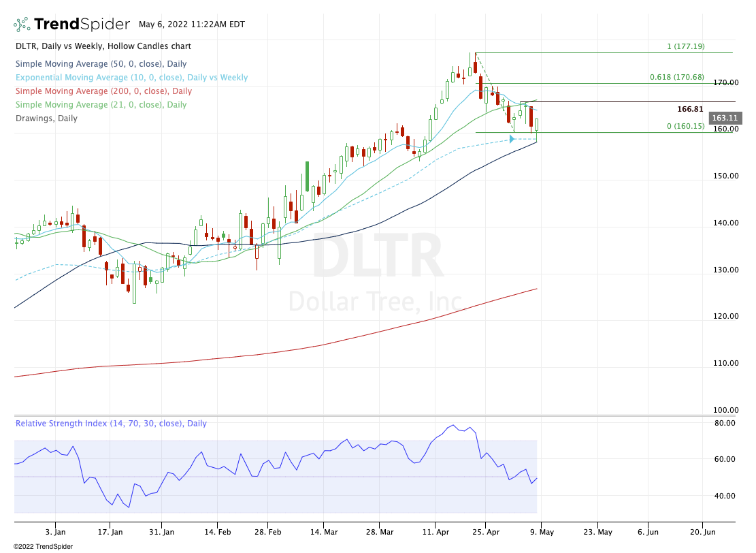This screenshot has height=553, width=756.
Task: Click the 6. Jun date axis label
Action: (648, 532)
